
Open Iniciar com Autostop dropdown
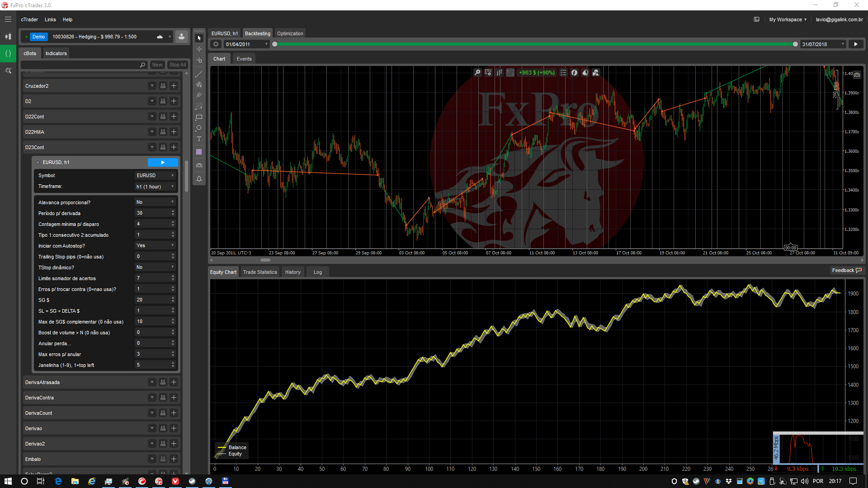[155, 246]
